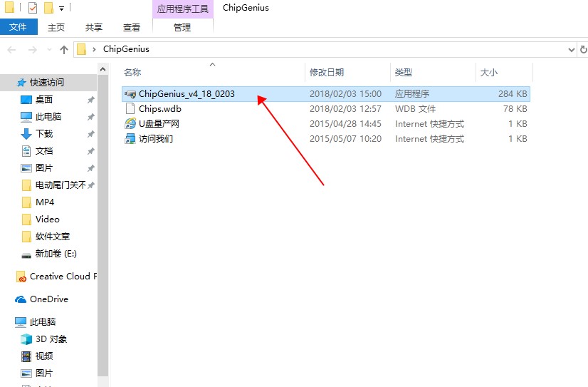Image resolution: width=588 pixels, height=387 pixels.
Task: Click the blank file icon of Chips.wdb
Action: pos(130,109)
